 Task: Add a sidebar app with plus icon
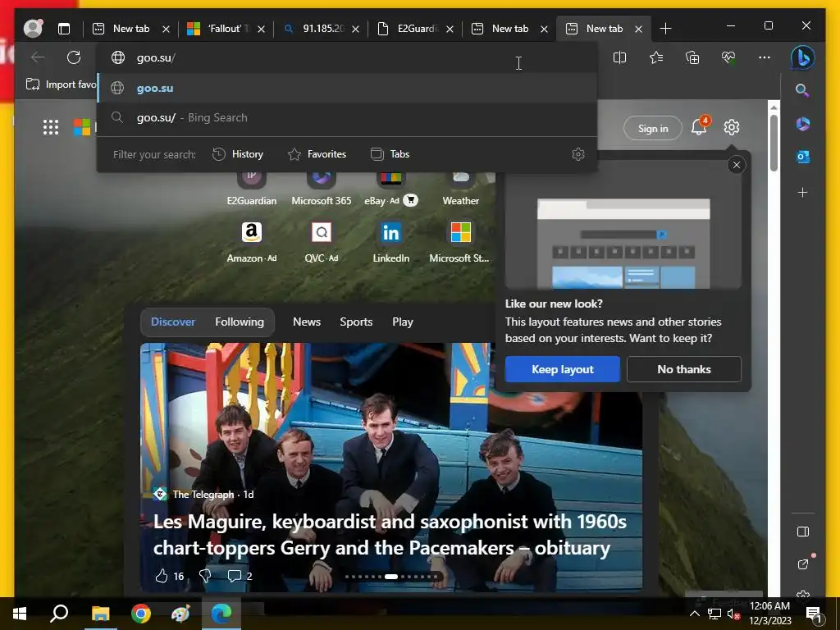802,192
